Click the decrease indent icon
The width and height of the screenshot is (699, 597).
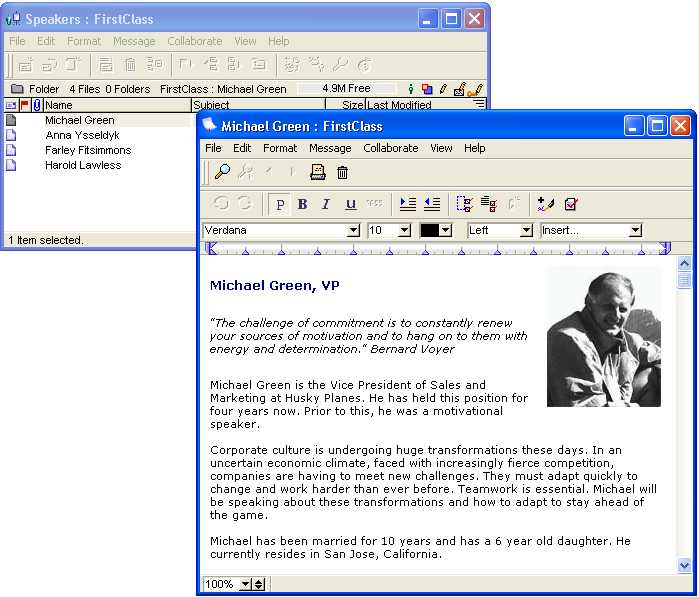click(x=432, y=204)
